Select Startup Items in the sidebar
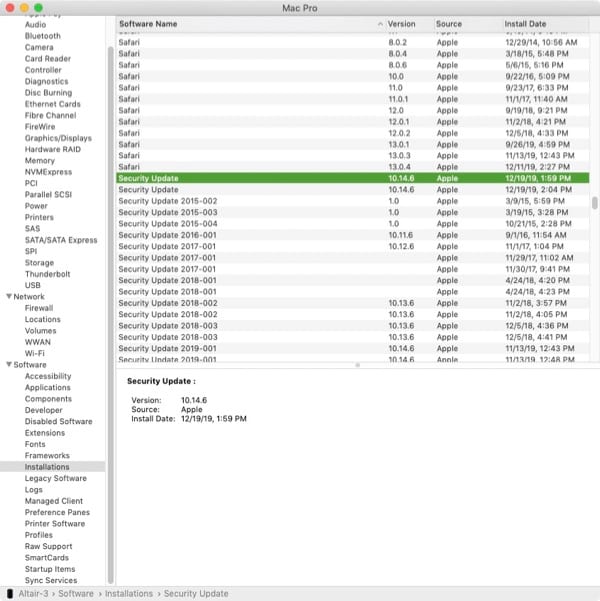600x601 pixels. point(50,569)
